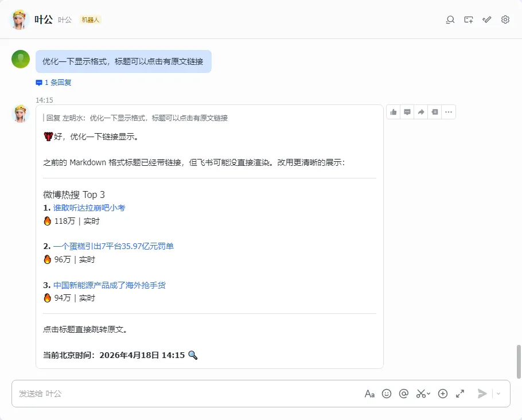Open chat settings gear icon
The width and height of the screenshot is (522, 420).
(x=505, y=20)
